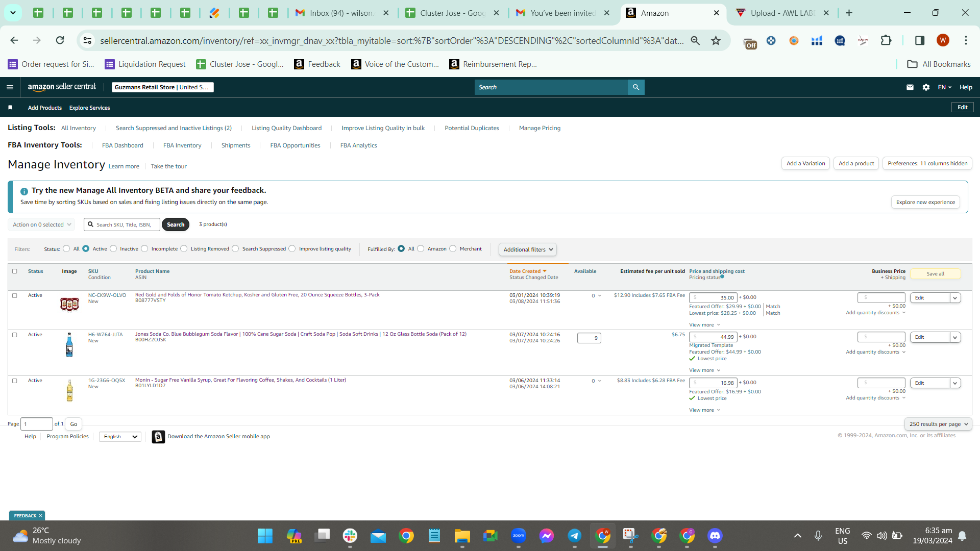The width and height of the screenshot is (980, 551).
Task: Select the Incomplete status radio button
Action: [144, 249]
